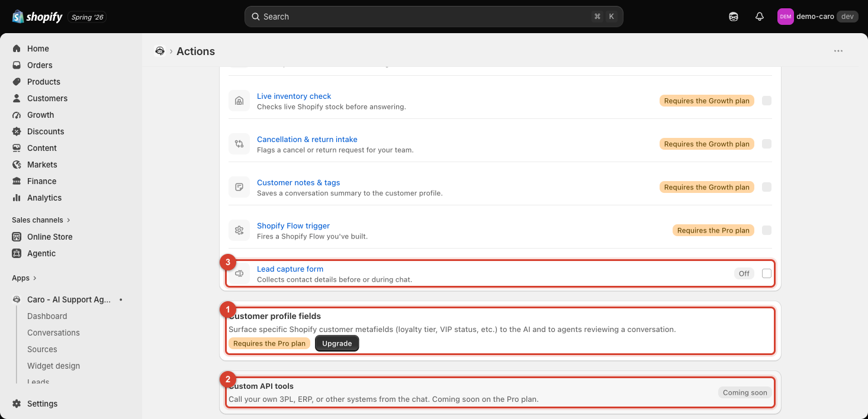The image size is (868, 419).
Task: Click the Analytics bar chart icon
Action: (17, 198)
